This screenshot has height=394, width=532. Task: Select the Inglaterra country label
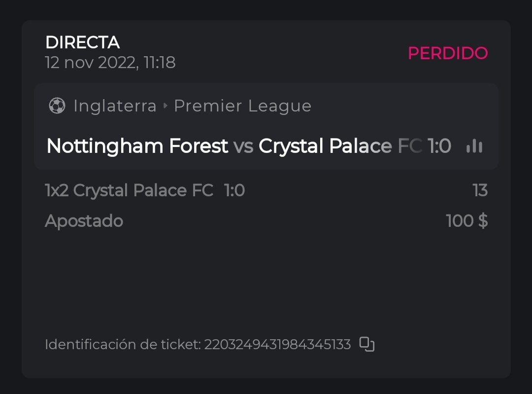click(x=115, y=106)
